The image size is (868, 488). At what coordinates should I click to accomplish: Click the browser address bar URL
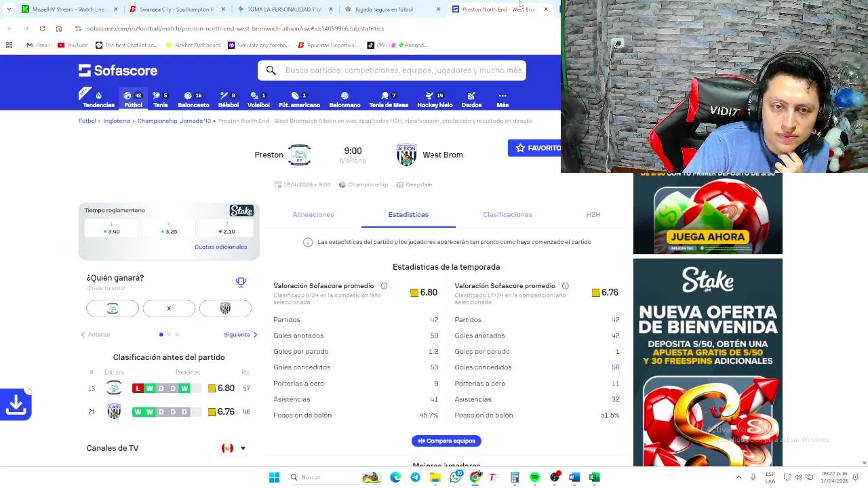236,28
